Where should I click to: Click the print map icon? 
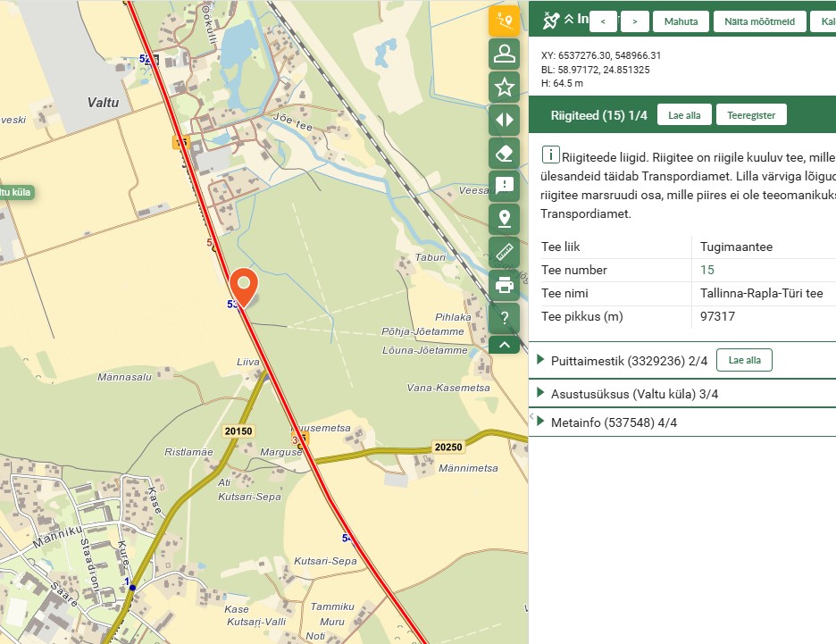tap(504, 285)
